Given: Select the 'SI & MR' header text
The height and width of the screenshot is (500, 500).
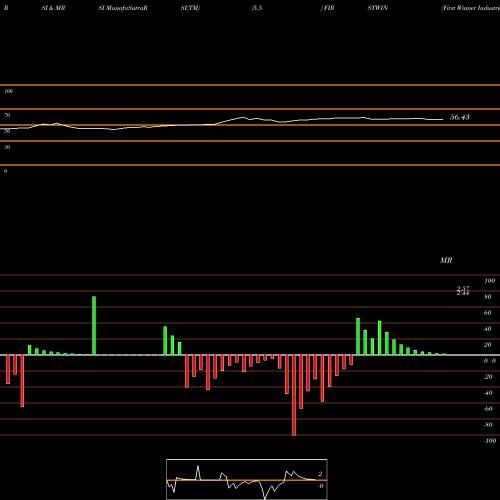Looking at the screenshot, I should click(53, 8).
